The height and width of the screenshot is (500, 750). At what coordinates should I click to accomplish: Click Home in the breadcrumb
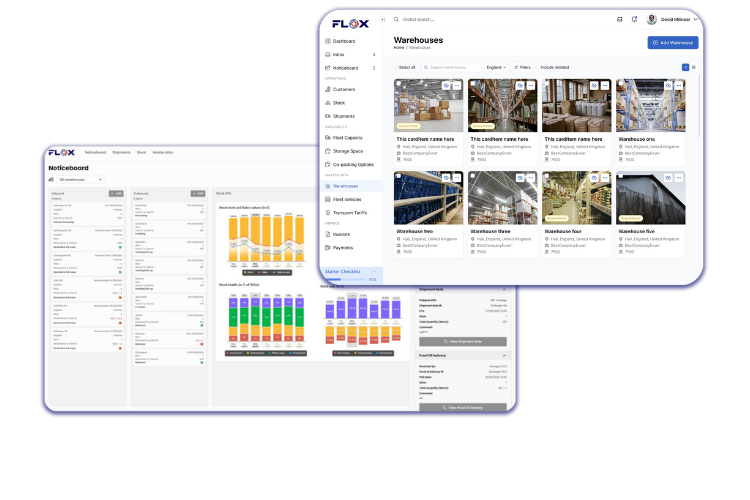(x=398, y=48)
